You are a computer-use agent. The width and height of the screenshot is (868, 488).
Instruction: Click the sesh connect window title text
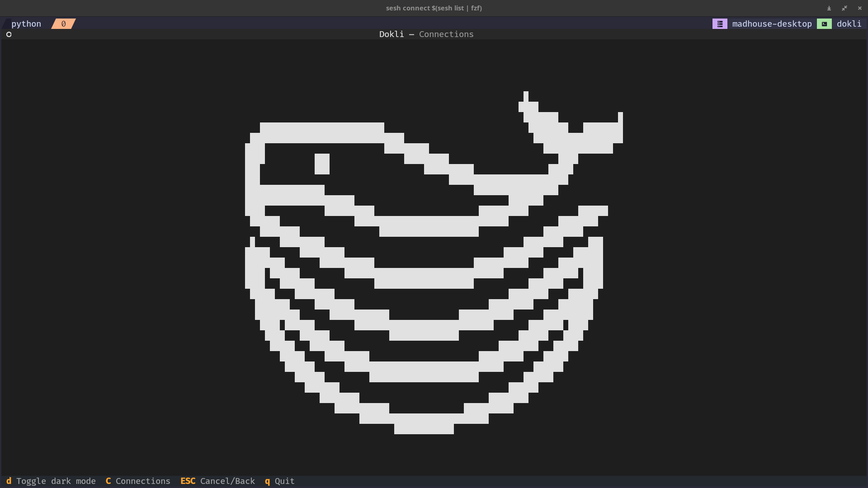434,8
